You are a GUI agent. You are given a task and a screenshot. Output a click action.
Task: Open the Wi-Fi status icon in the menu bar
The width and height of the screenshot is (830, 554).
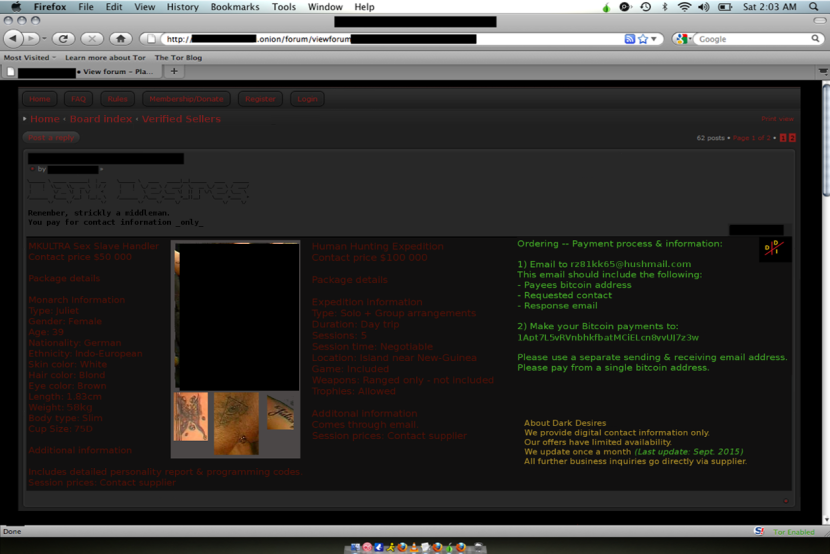click(x=684, y=7)
